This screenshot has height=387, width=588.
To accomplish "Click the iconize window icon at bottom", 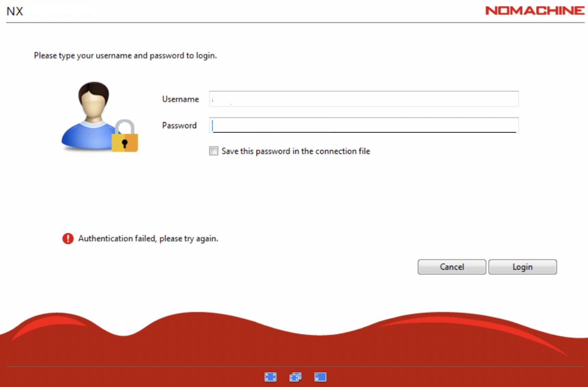I will pyautogui.click(x=320, y=377).
